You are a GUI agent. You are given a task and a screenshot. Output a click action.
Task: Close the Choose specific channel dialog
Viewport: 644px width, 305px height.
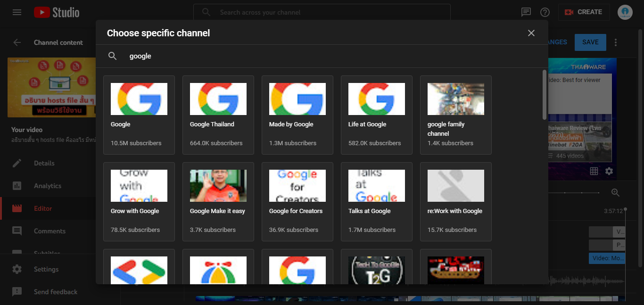tap(531, 33)
